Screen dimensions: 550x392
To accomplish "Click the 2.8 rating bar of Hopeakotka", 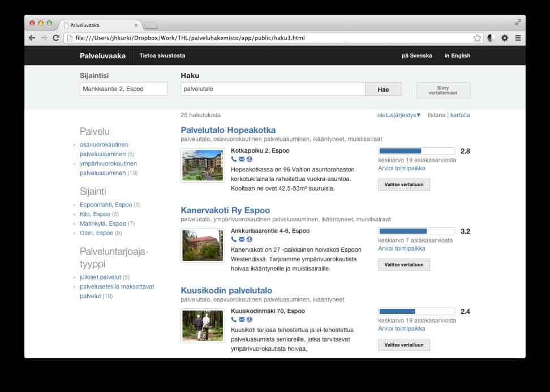I will click(x=416, y=151).
